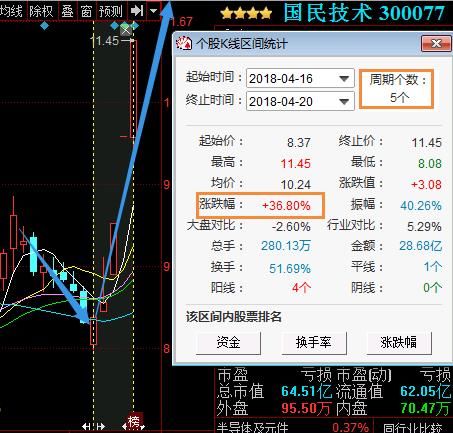This screenshot has width=453, height=433.
Task: Click the 11.45 price label on chart
Action: [x=105, y=41]
